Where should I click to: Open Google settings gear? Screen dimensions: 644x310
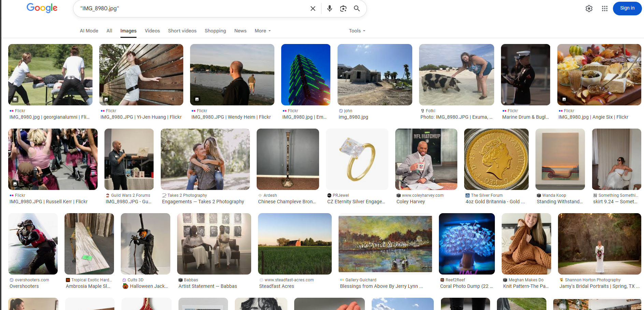point(589,9)
